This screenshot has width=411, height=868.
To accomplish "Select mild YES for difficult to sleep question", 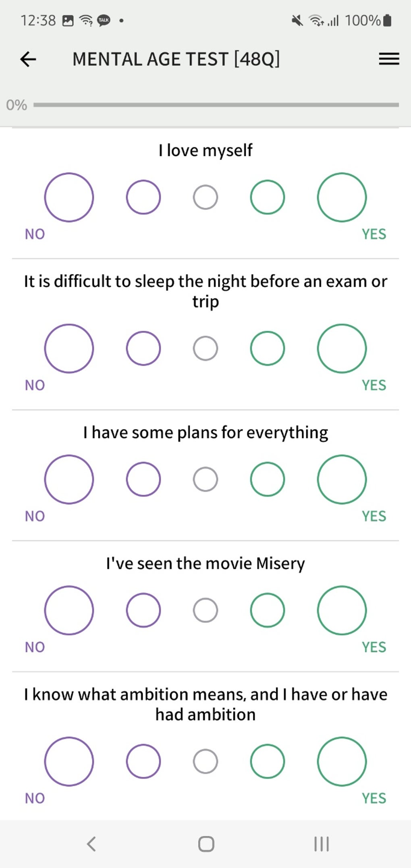I will pos(268,349).
